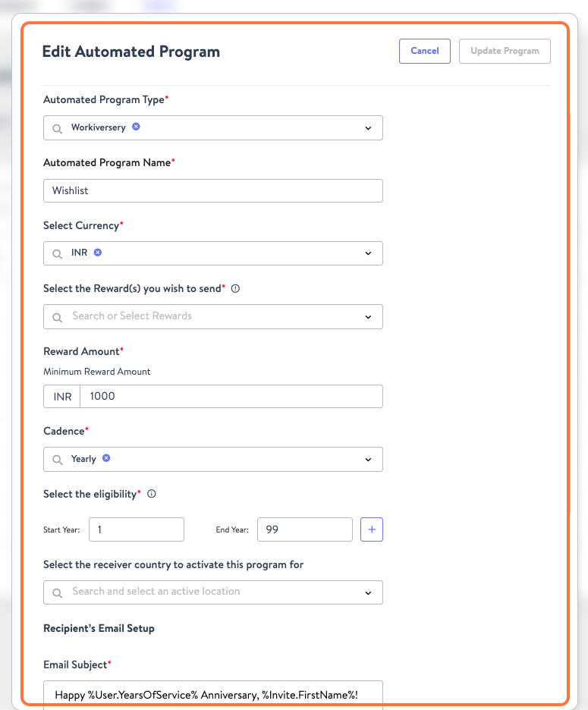Viewport: 588px width, 710px height.
Task: Click the Email Subject text field
Action: tap(212, 694)
